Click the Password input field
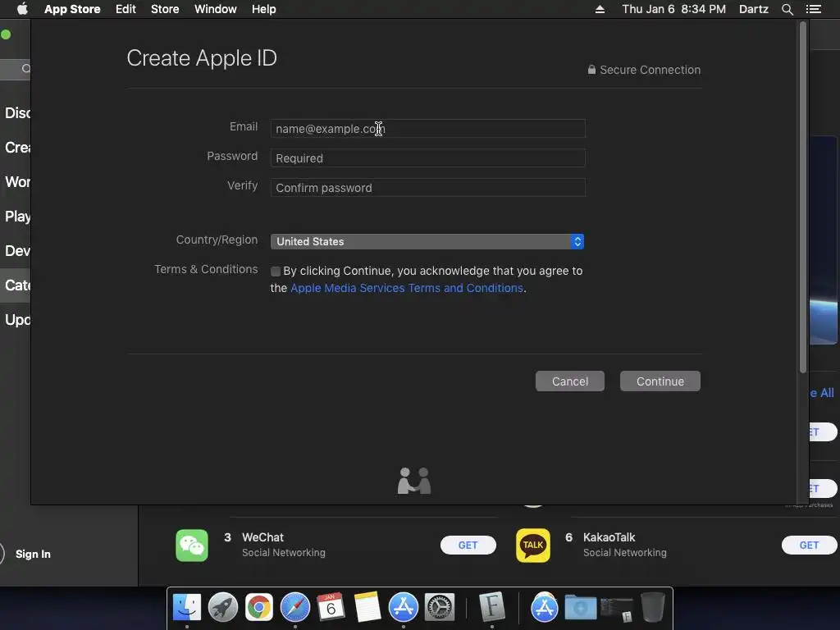Viewport: 840px width, 630px height. point(427,158)
